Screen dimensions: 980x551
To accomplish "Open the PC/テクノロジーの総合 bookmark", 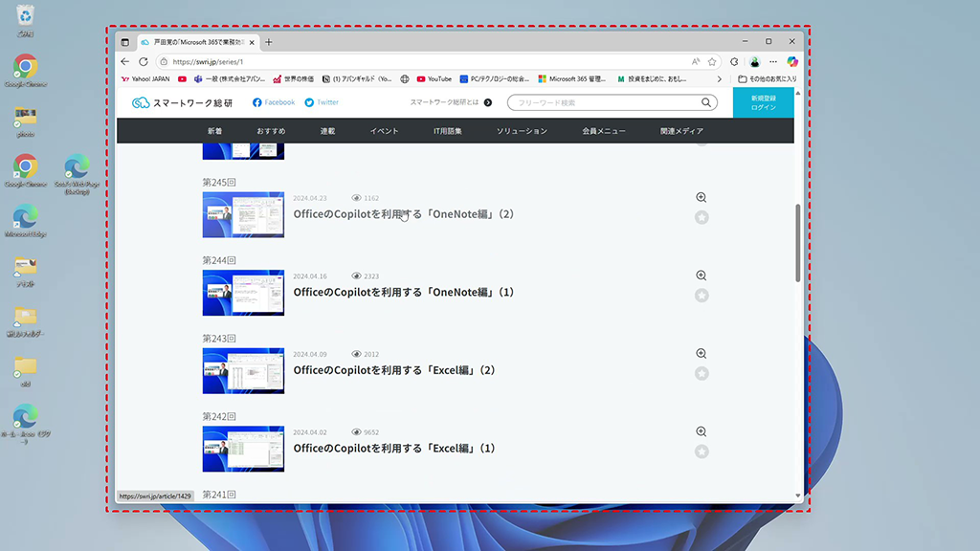I will [x=495, y=79].
